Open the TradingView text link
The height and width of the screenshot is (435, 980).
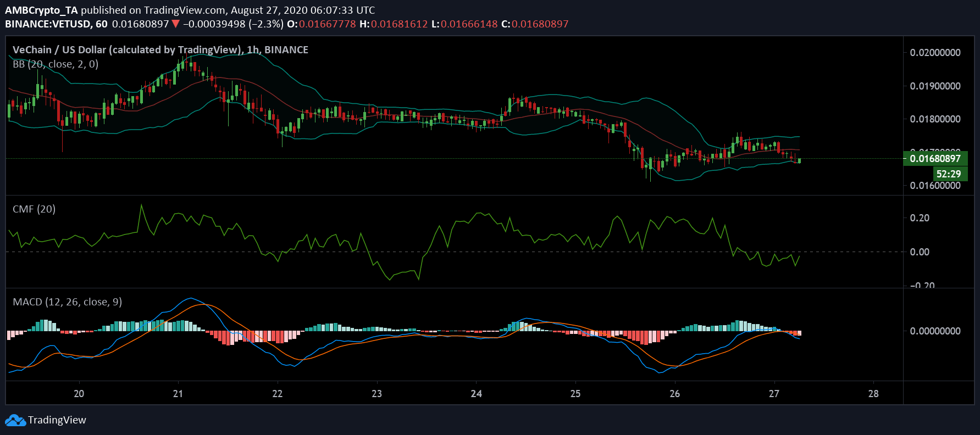coord(57,420)
